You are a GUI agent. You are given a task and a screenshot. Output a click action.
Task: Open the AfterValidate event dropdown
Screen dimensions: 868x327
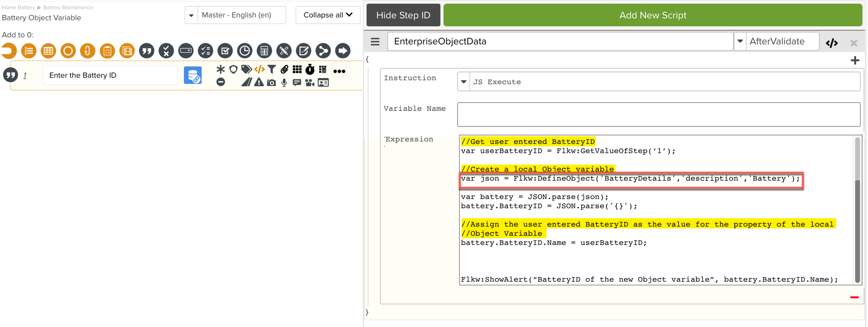click(x=740, y=41)
